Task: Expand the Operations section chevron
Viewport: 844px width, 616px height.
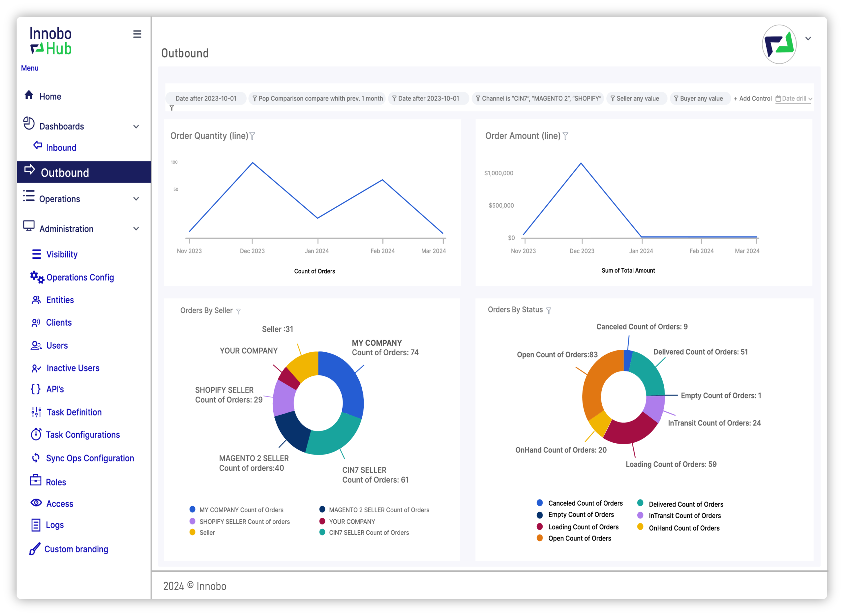Action: tap(136, 199)
